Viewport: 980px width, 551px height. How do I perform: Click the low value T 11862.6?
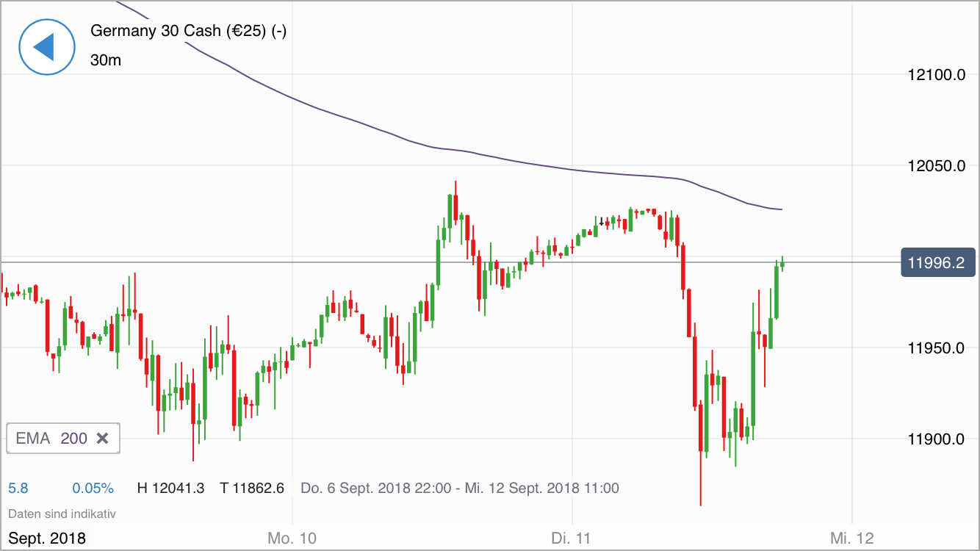click(252, 488)
